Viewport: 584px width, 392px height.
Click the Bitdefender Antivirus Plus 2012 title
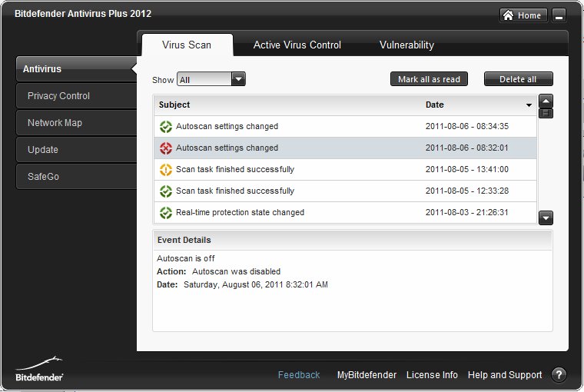tap(83, 14)
